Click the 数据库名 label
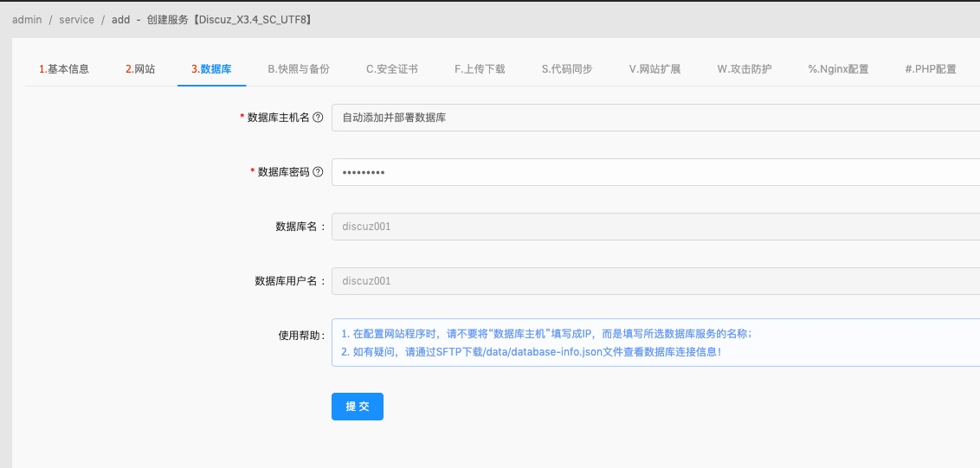 tap(300, 226)
